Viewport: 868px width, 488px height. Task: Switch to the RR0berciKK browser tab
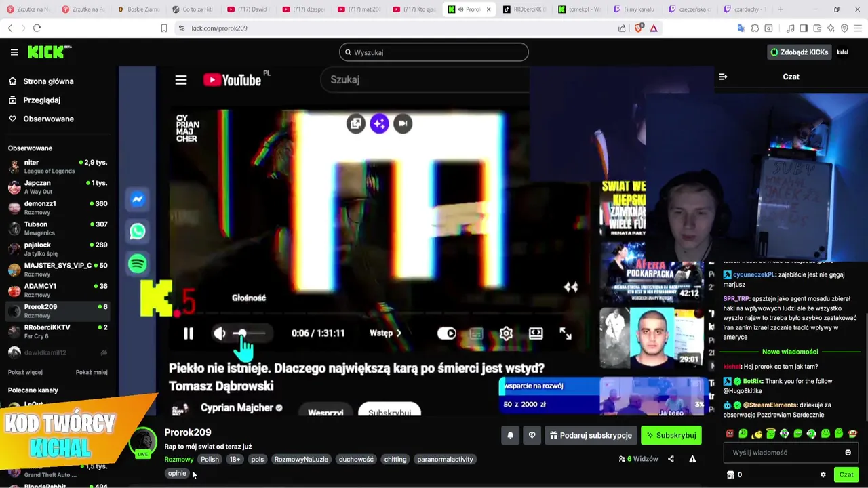pyautogui.click(x=525, y=9)
